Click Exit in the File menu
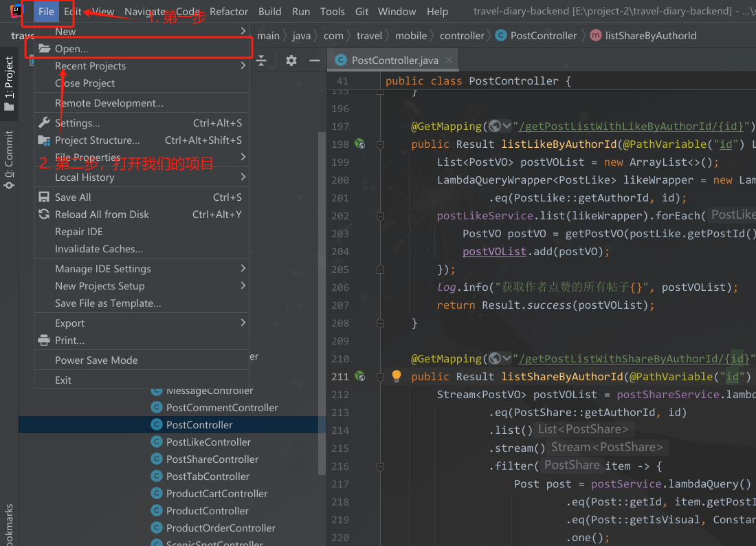 point(142,380)
